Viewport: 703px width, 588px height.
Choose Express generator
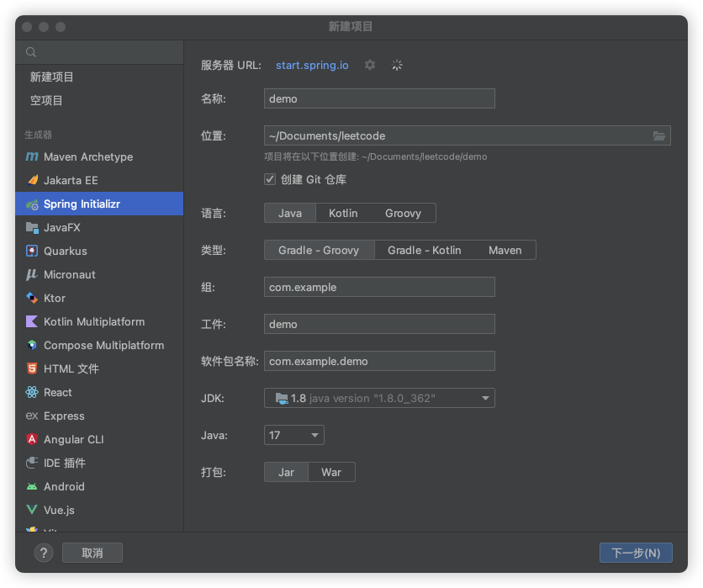(99, 416)
